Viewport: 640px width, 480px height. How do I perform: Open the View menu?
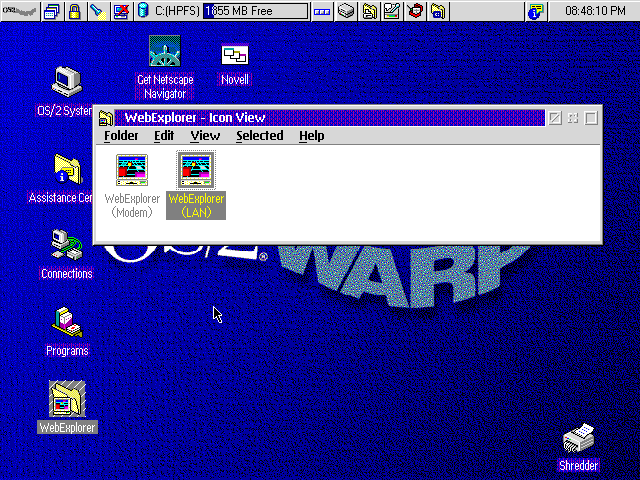(x=205, y=136)
